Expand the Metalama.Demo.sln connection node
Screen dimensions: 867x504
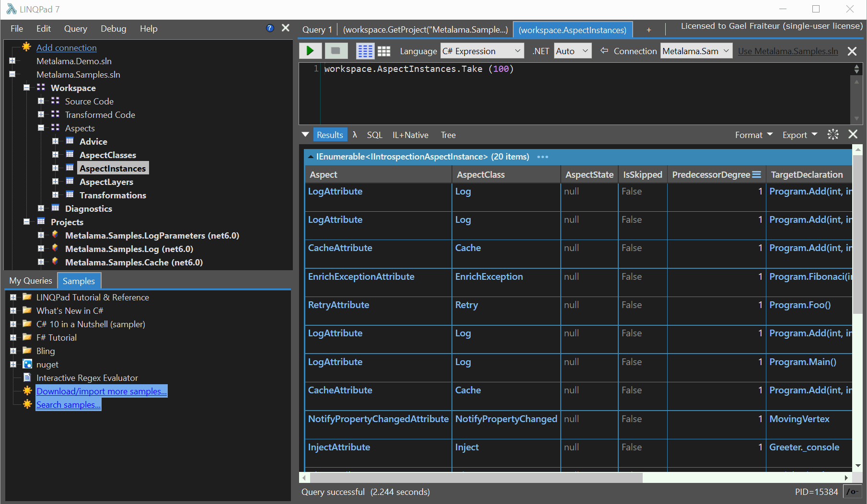click(x=12, y=61)
